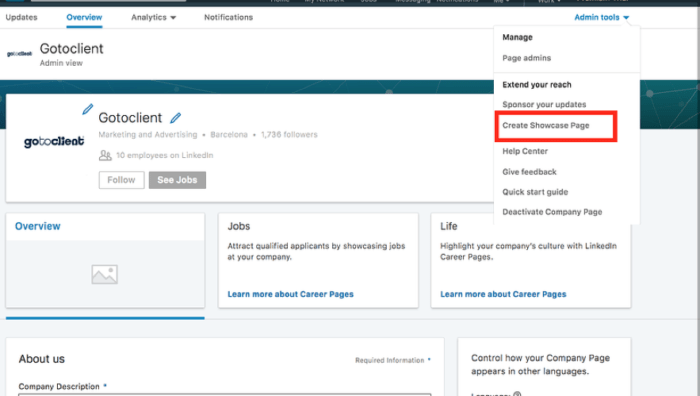Screen dimensions: 700x396
Task: Click the Overview image placeholder icon
Action: (x=104, y=274)
